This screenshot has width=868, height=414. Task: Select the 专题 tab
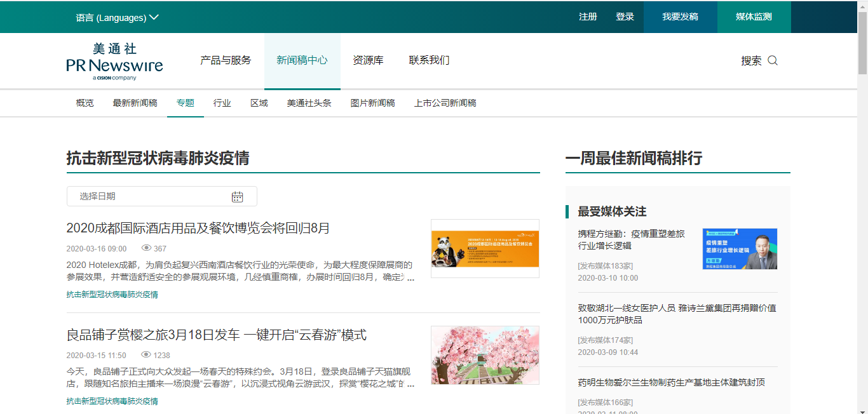pos(186,103)
